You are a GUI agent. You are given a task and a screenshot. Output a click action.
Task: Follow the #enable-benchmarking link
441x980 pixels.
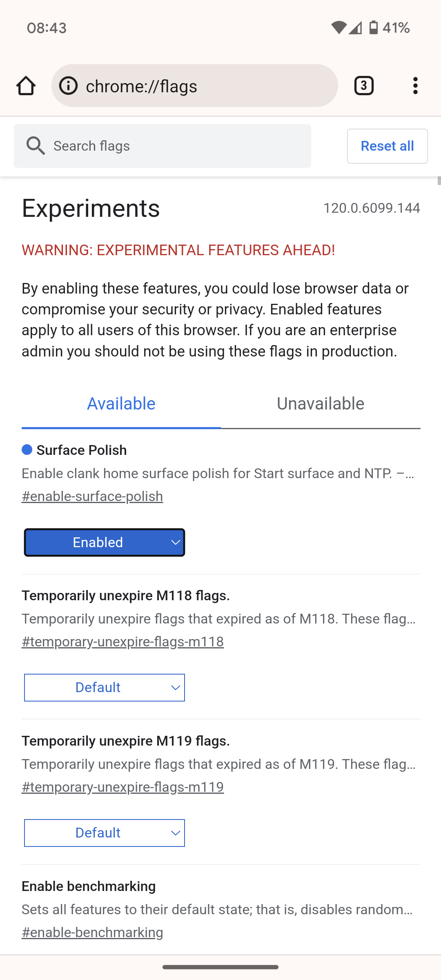pyautogui.click(x=92, y=933)
